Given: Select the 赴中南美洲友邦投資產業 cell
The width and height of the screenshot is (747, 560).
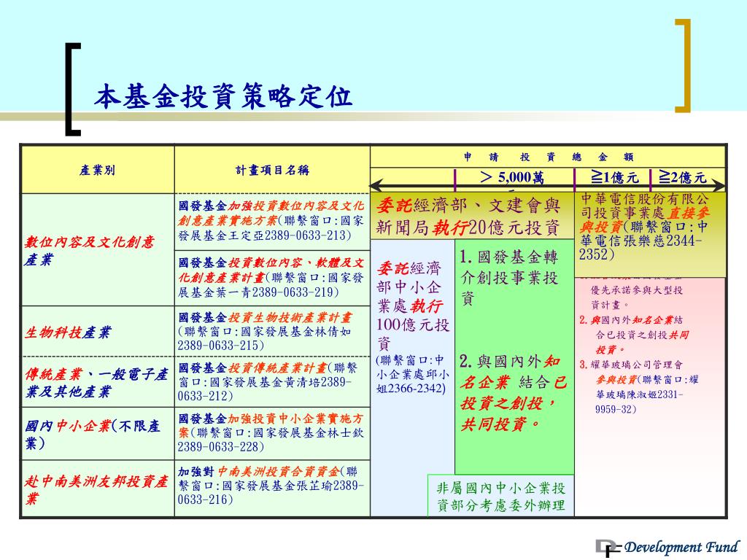Looking at the screenshot, I should (97, 489).
